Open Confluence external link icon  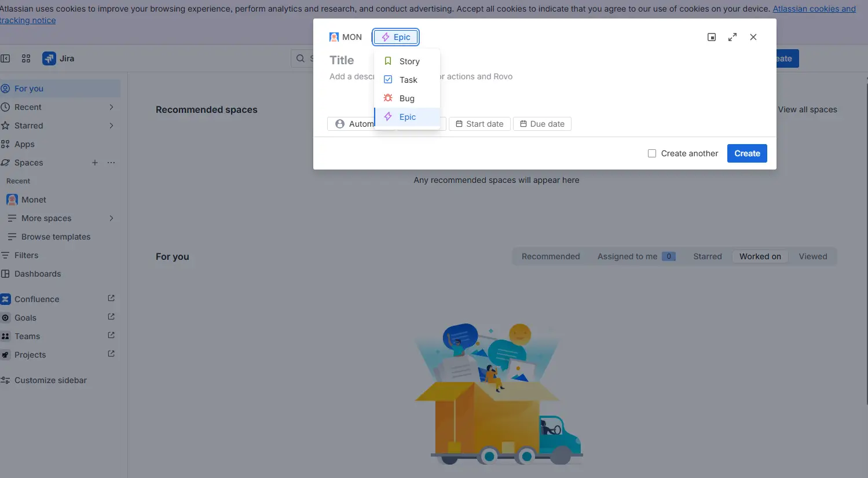(x=111, y=299)
